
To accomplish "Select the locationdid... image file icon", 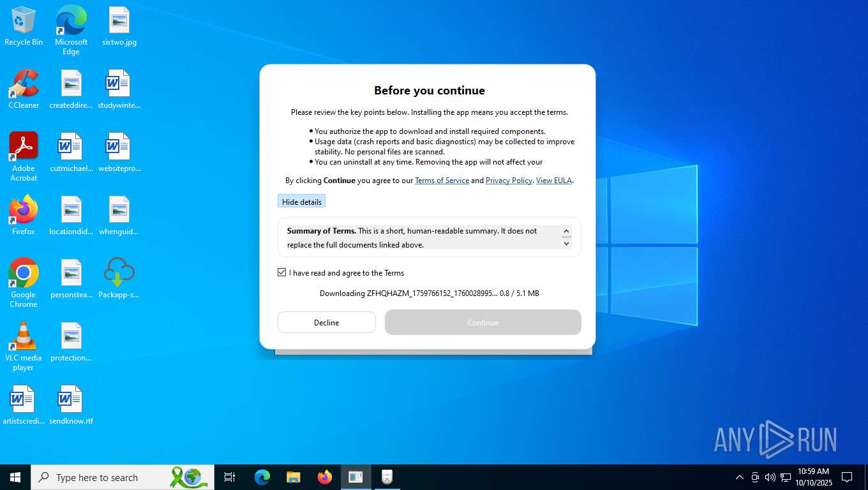I will (x=71, y=216).
